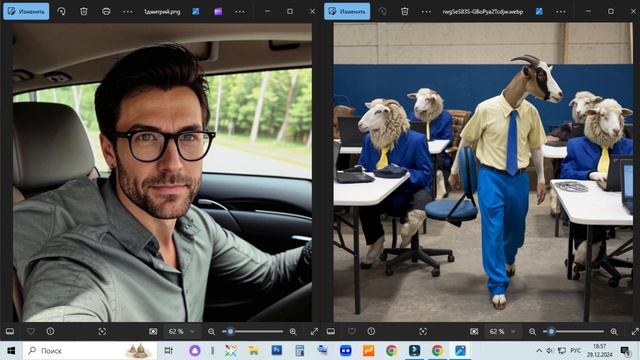Open File Explorer from the taskbar

pyautogui.click(x=253, y=351)
